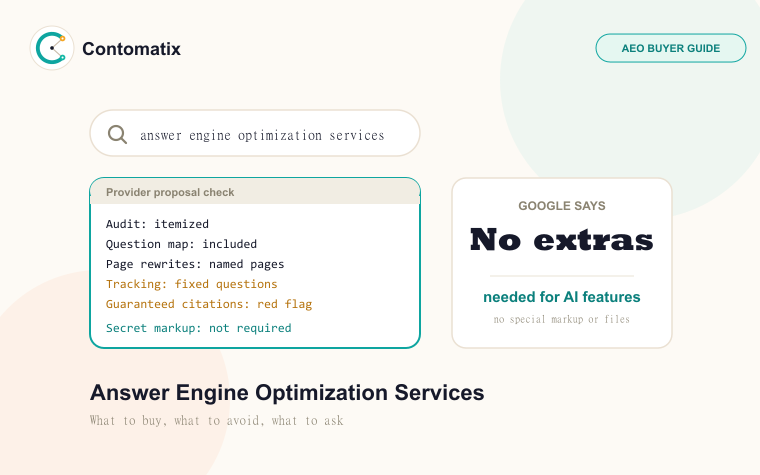The height and width of the screenshot is (475, 760).
Task: Open the AEO BUYER GUIDE button
Action: (x=671, y=48)
